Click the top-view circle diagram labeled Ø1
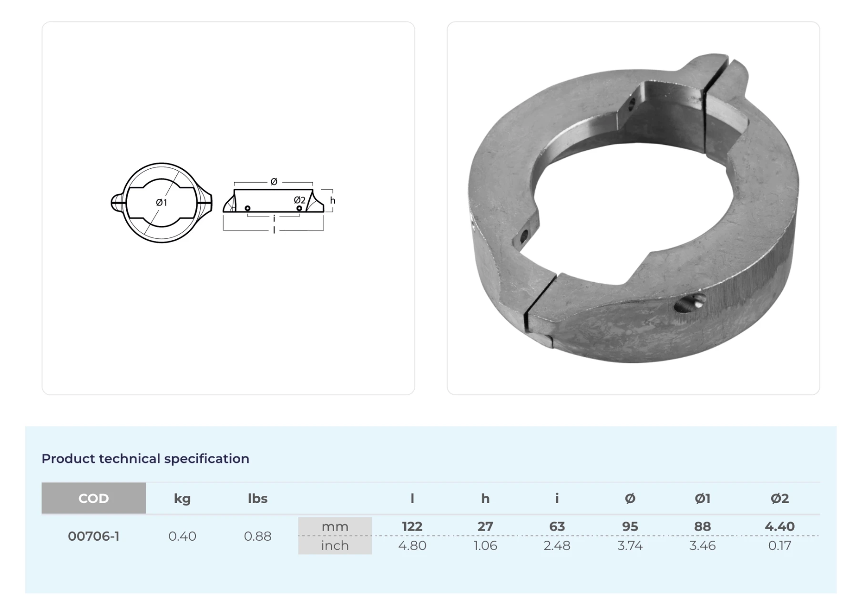Viewport: 858px width, 616px height. point(162,203)
